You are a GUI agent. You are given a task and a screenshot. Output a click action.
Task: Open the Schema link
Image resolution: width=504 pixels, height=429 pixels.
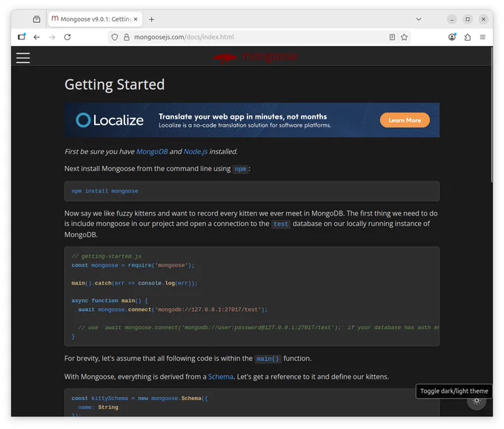[221, 376]
